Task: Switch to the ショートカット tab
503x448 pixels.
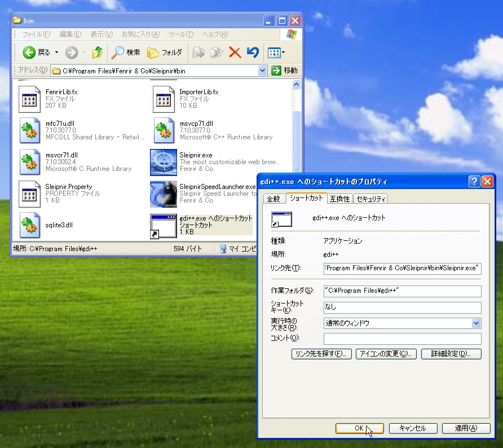Action: 306,198
